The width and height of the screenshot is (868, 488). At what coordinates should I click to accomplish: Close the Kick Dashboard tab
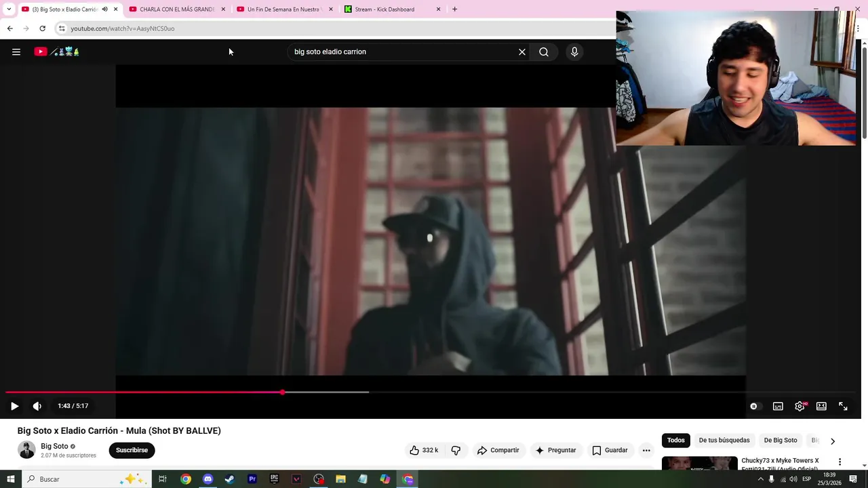(x=438, y=9)
